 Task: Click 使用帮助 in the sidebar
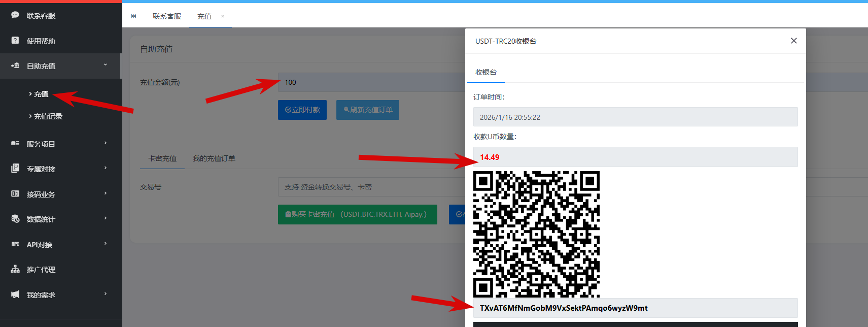[41, 41]
